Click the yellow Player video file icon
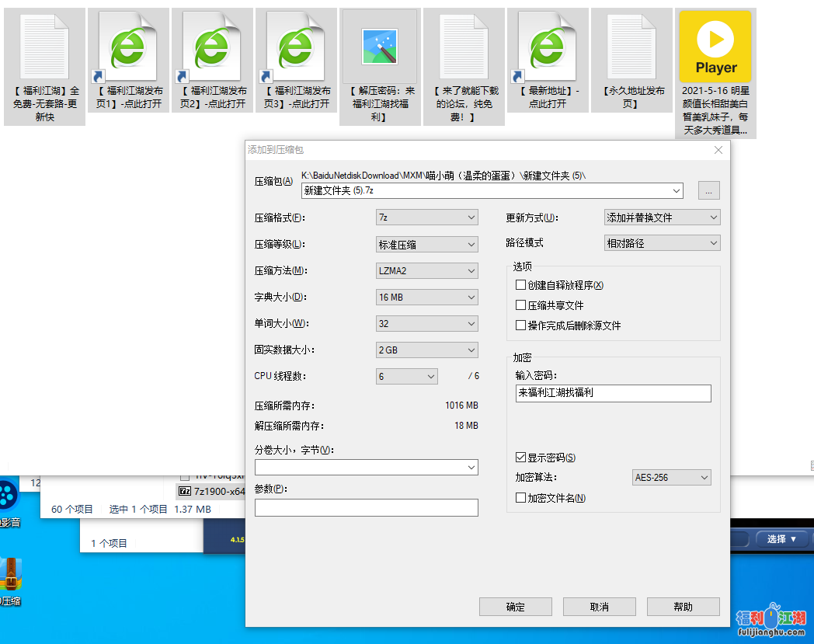This screenshot has width=814, height=644. pyautogui.click(x=715, y=47)
